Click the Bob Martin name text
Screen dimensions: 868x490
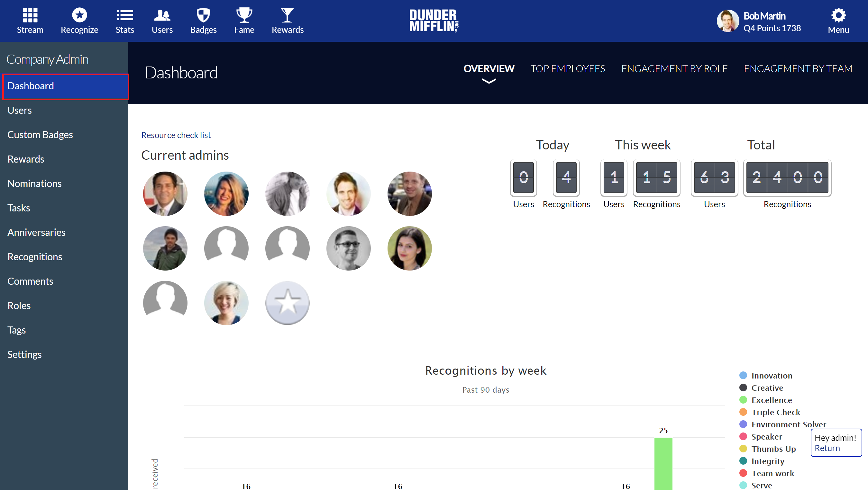(764, 16)
